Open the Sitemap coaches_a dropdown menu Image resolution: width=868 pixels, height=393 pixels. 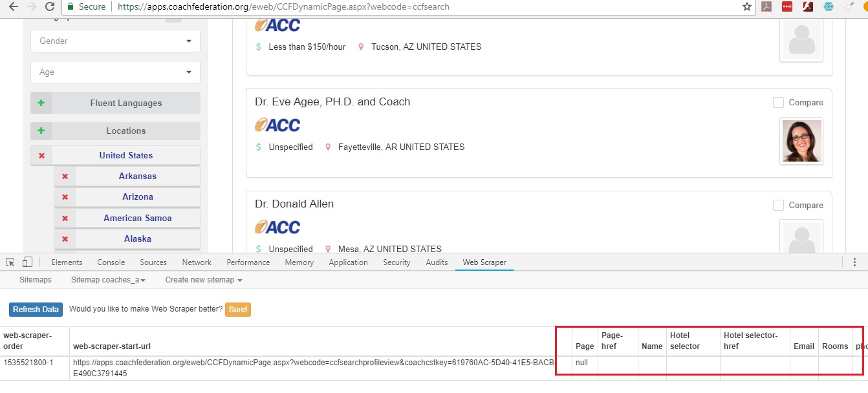[x=108, y=280]
